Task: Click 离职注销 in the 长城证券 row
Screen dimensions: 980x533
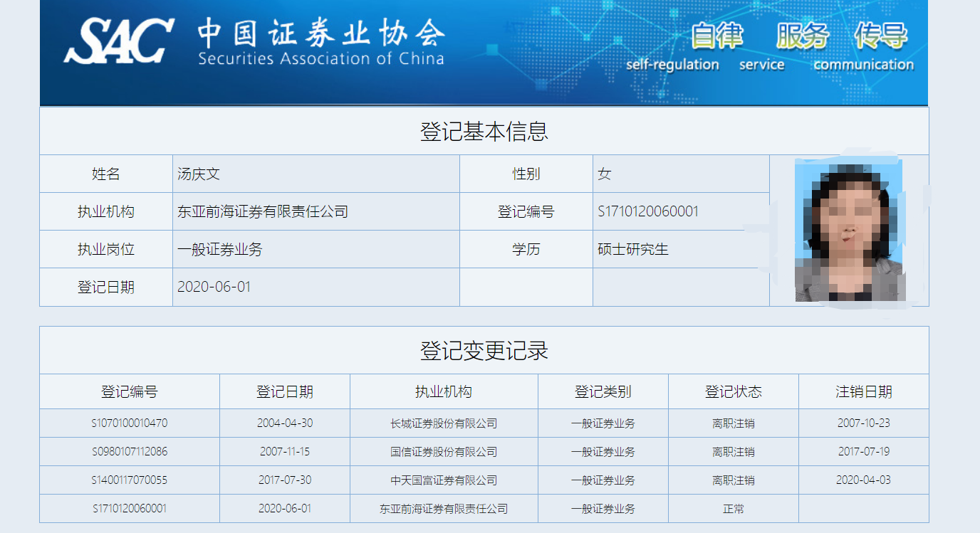Action: tap(734, 423)
